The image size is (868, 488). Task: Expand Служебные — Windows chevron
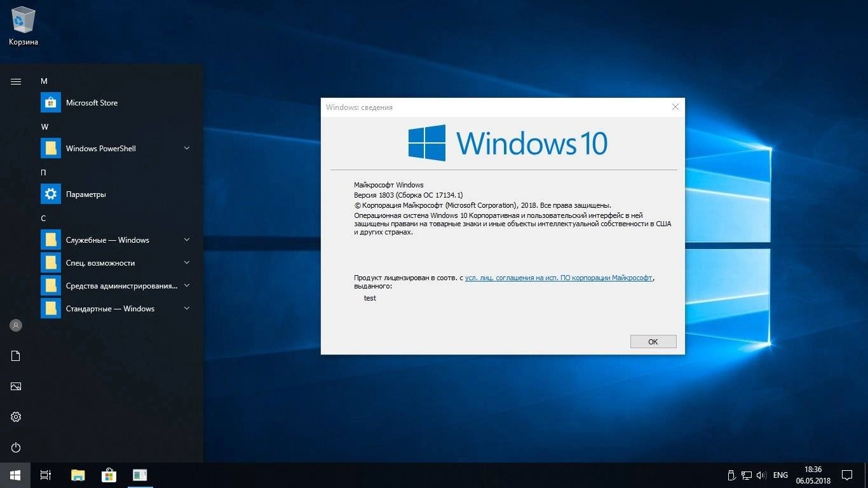187,240
